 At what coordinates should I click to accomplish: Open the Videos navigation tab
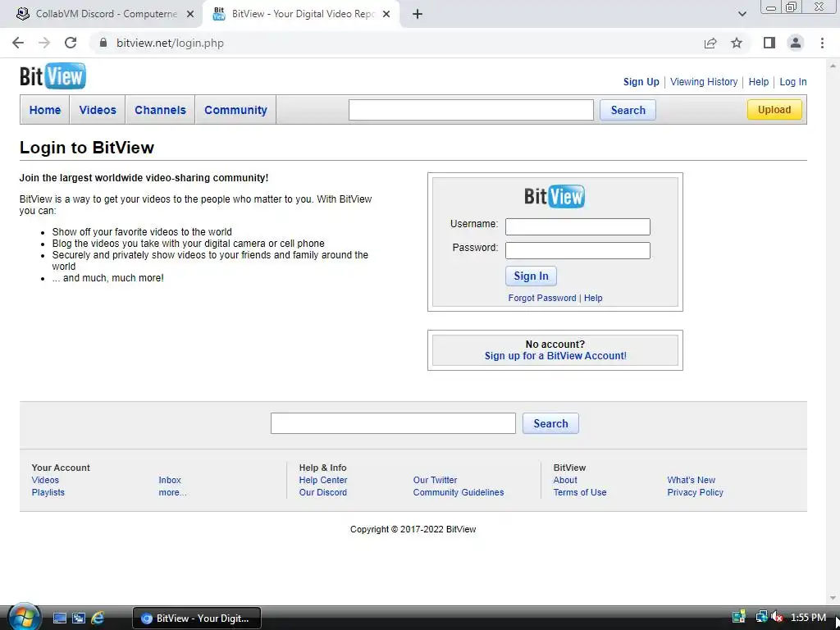tap(98, 110)
